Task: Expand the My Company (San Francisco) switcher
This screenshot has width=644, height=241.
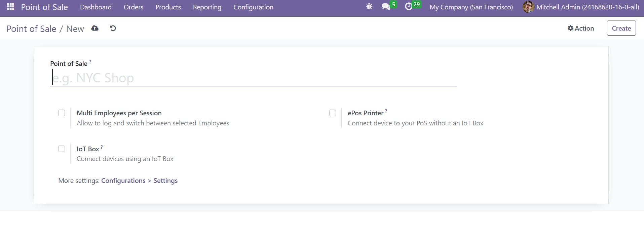Action: pos(471,7)
